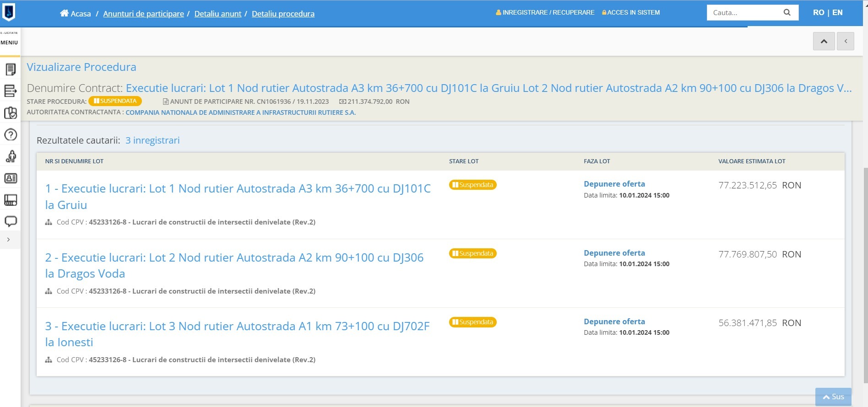The width and height of the screenshot is (868, 407).
Task: Open the chat bubble sidebar icon
Action: tap(11, 222)
